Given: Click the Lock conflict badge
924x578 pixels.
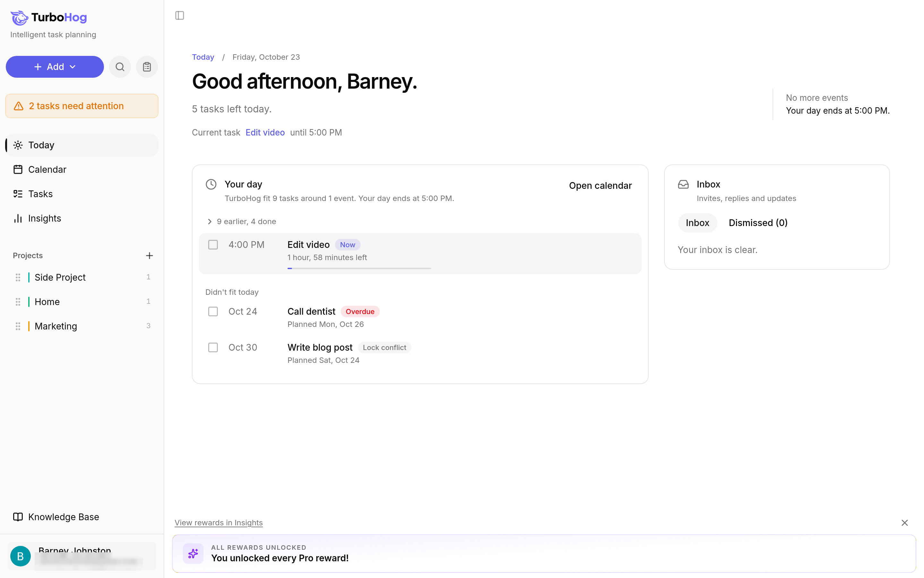Looking at the screenshot, I should (x=384, y=347).
